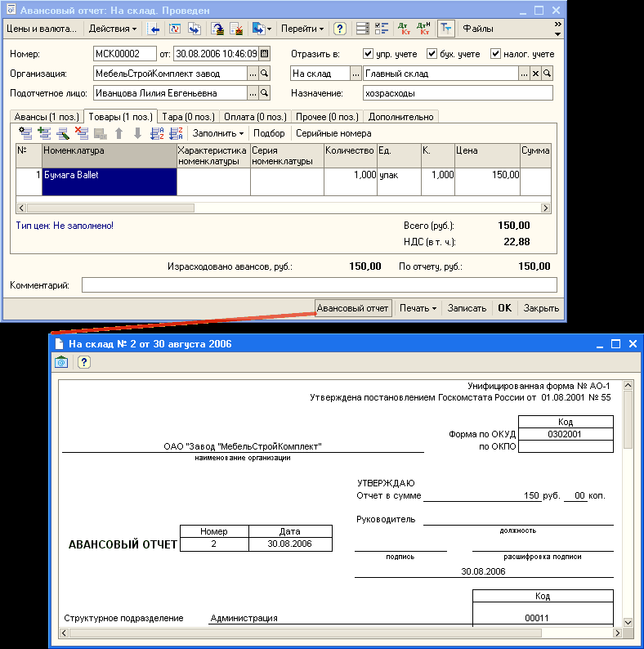The width and height of the screenshot is (644, 649).
Task: Click the Записать button
Action: (x=467, y=308)
